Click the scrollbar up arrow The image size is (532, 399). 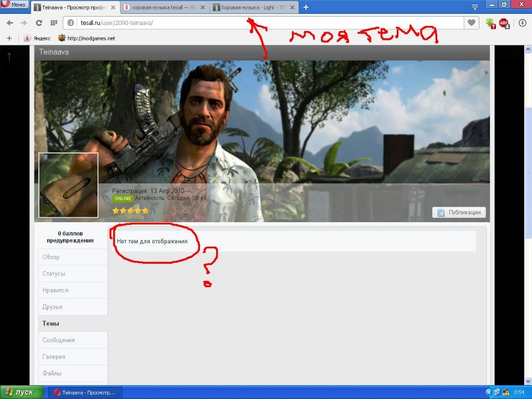[x=528, y=49]
